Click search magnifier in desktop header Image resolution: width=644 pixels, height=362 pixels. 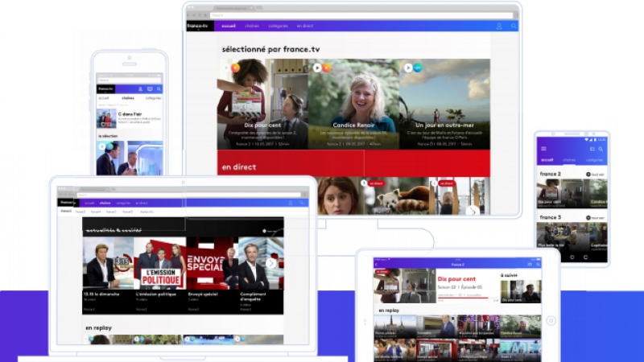pyautogui.click(x=514, y=26)
